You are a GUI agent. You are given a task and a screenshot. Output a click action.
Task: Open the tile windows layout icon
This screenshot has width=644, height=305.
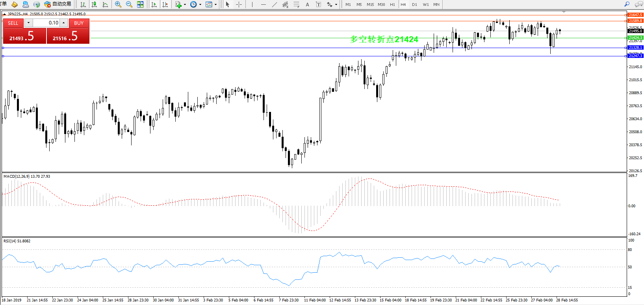[x=140, y=4]
